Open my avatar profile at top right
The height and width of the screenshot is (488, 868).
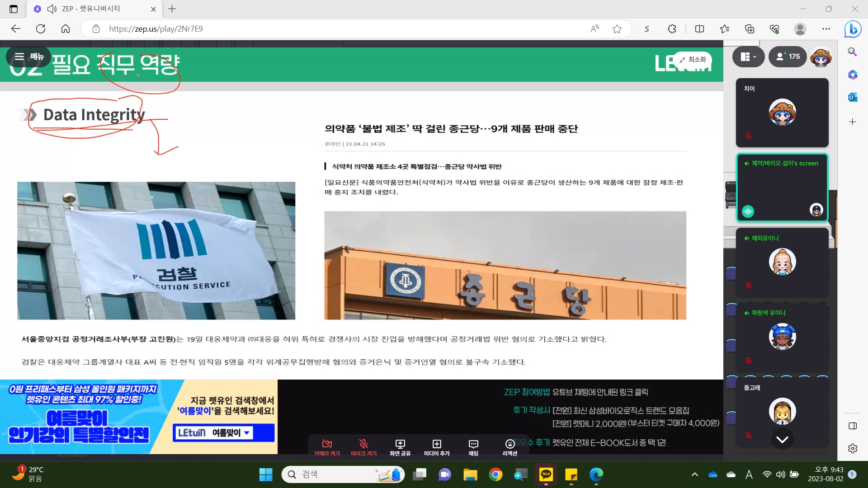pos(821,57)
